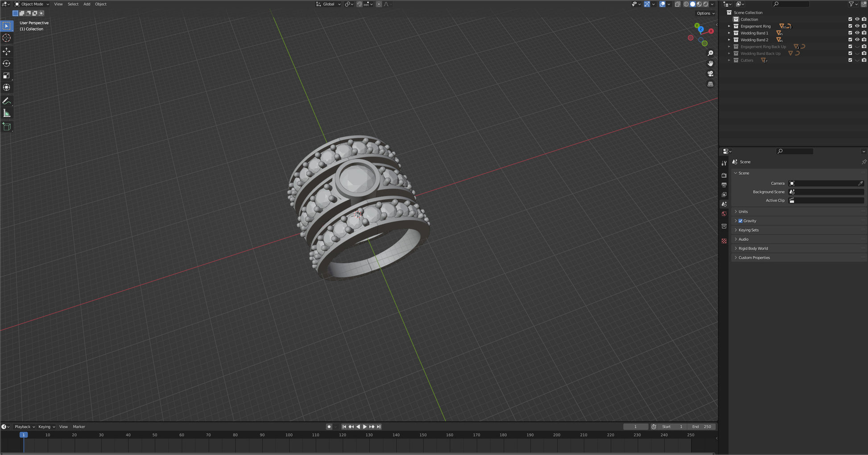Click the green Y axis gizmo ball
868x455 pixels.
coord(697,26)
